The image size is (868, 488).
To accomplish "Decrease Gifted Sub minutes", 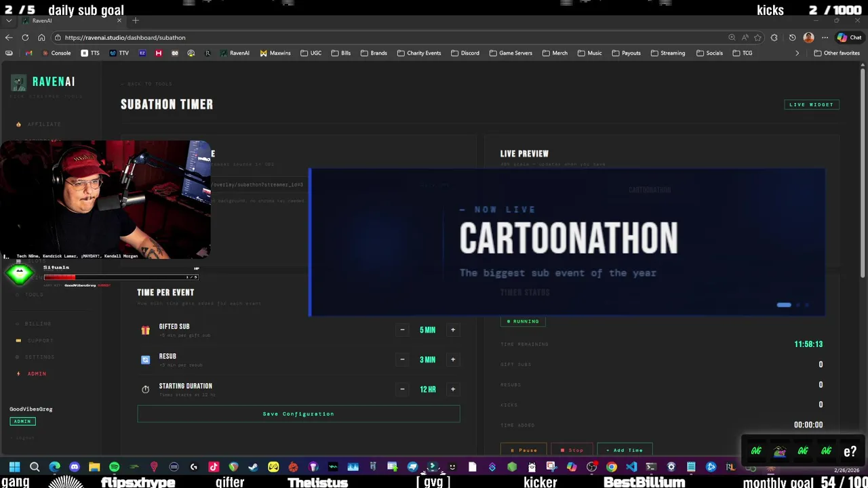I will [402, 330].
